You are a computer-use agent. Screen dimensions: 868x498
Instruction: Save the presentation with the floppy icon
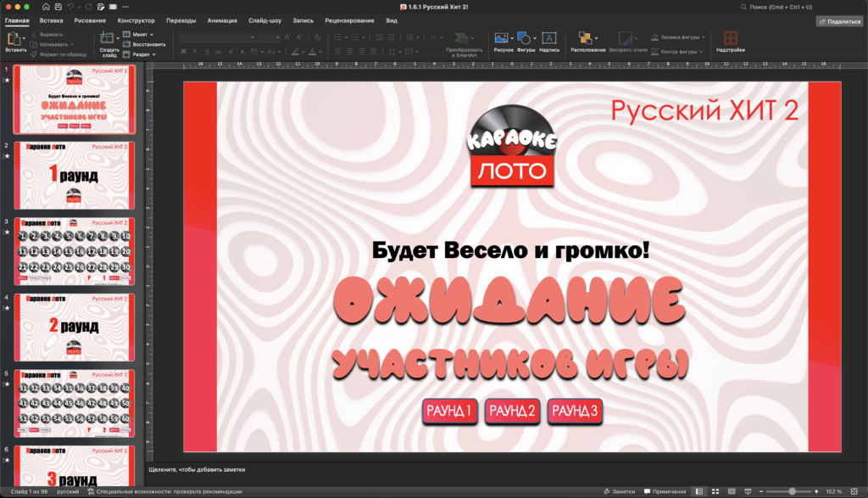tap(58, 7)
